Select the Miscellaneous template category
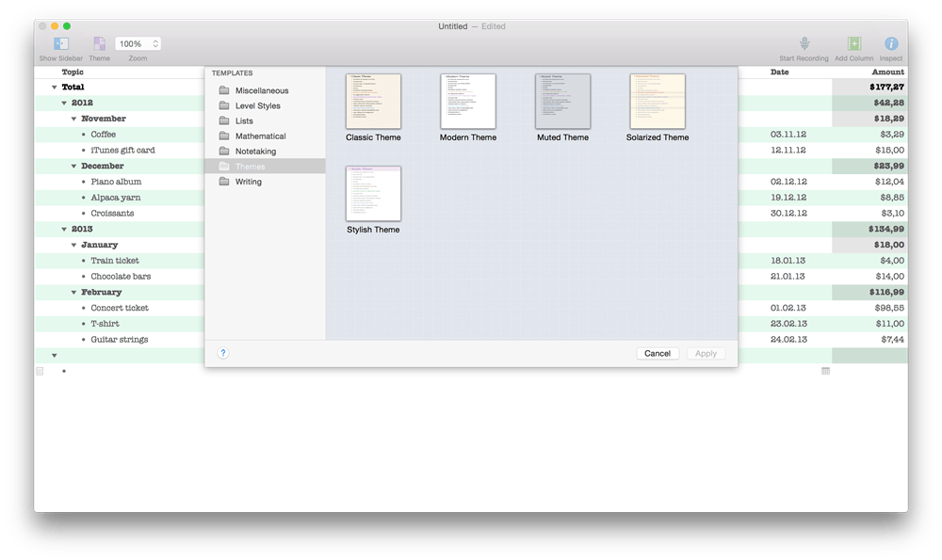942x560 pixels. [265, 90]
